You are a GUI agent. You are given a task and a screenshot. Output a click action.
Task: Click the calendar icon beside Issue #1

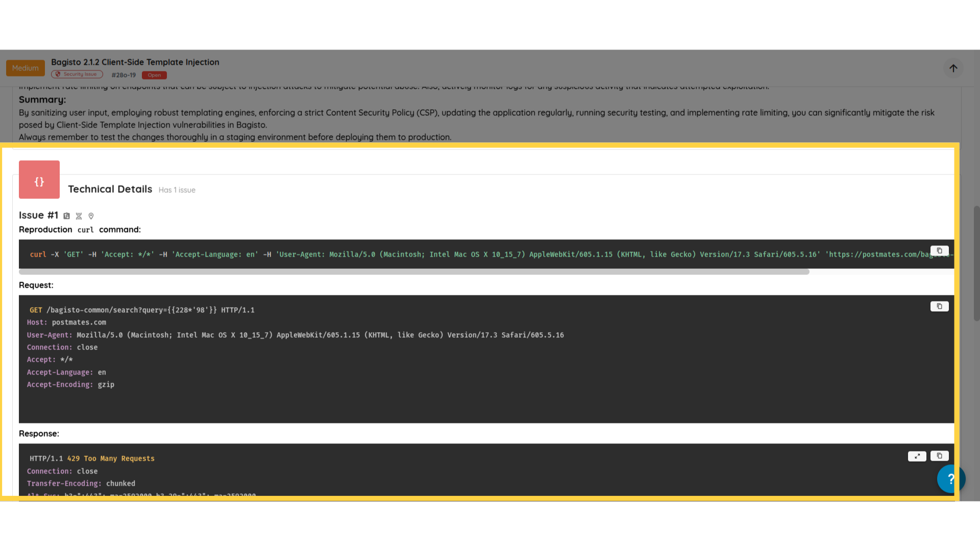coord(66,216)
